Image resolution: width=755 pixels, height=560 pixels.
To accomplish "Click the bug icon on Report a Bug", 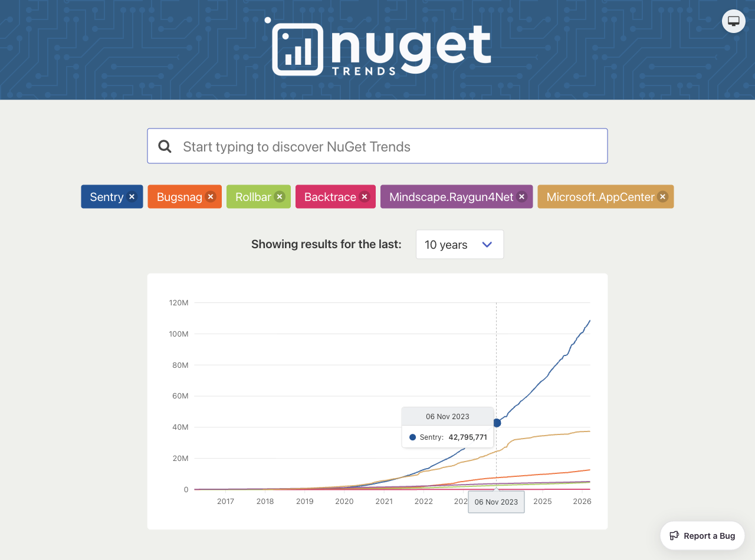I will tap(674, 535).
